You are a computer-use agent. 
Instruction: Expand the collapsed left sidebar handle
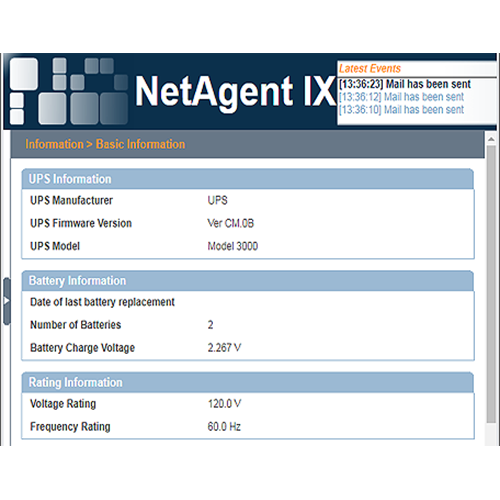coord(7,301)
